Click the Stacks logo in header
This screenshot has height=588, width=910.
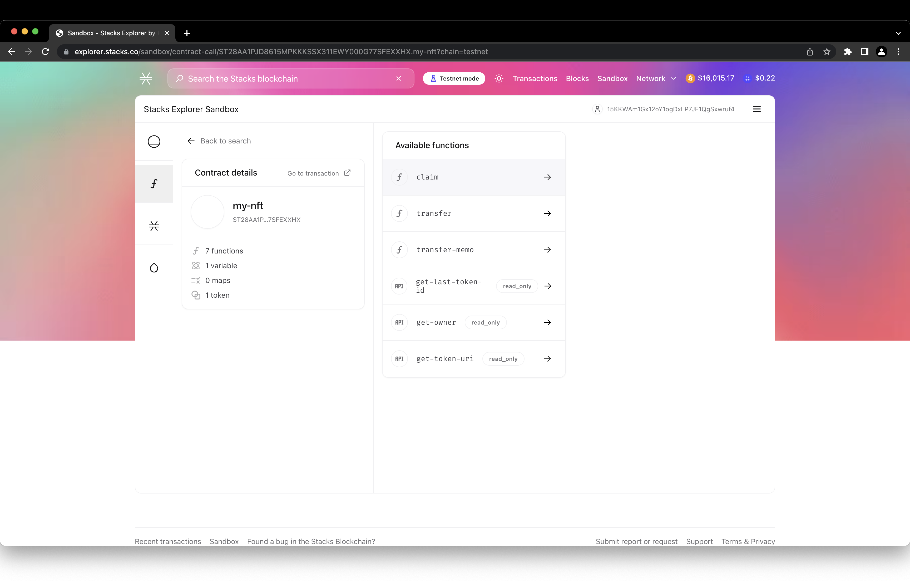click(146, 79)
